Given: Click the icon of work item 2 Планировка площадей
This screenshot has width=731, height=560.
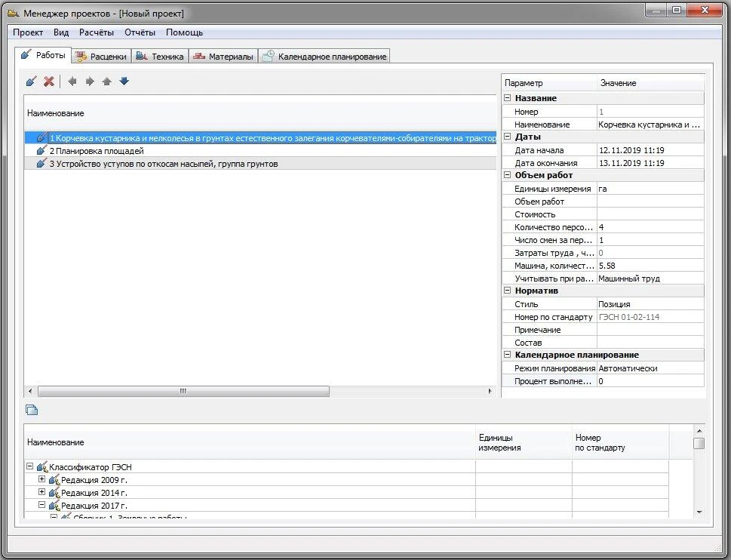Looking at the screenshot, I should point(41,151).
